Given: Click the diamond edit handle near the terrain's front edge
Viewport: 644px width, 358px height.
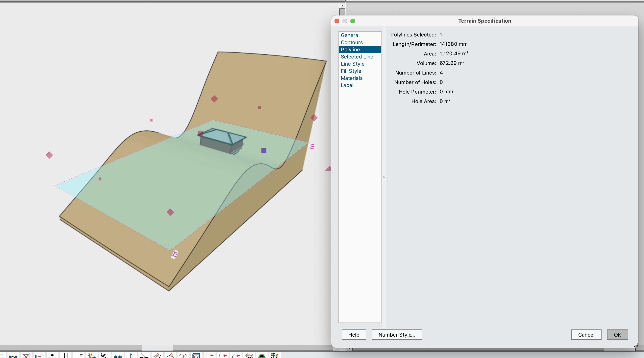Looking at the screenshot, I should tap(170, 212).
